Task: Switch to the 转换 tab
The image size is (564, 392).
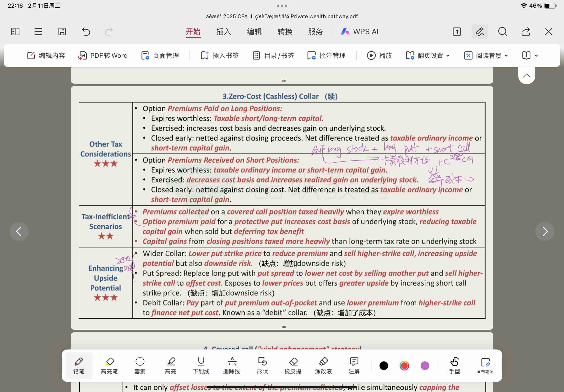Action: coord(285,32)
